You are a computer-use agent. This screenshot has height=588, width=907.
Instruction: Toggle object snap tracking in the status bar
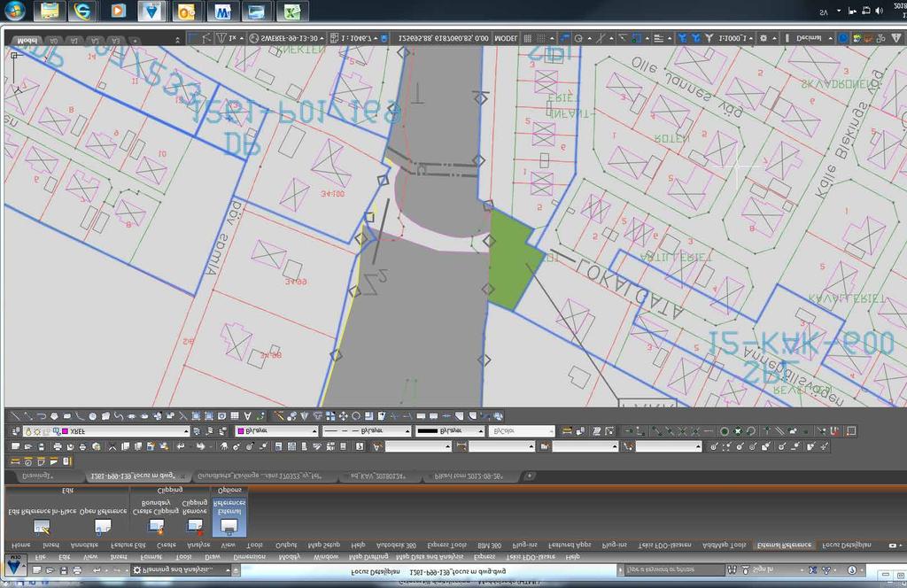[x=623, y=38]
